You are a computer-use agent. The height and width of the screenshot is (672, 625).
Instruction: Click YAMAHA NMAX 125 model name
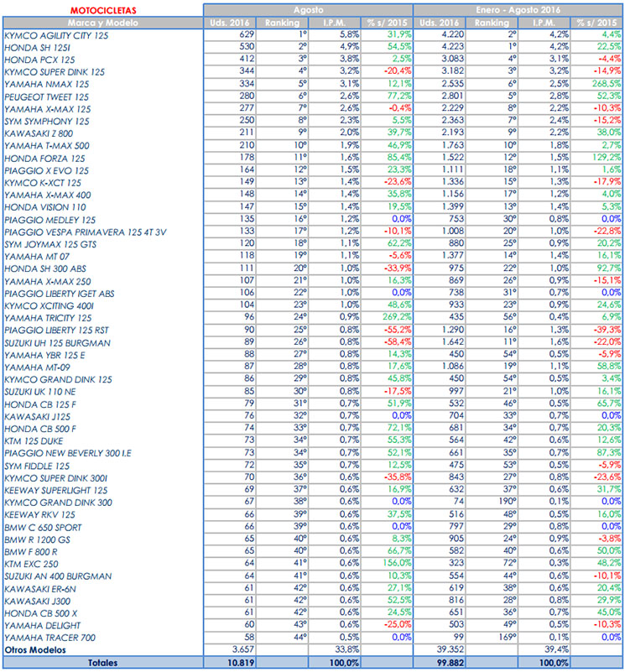[47, 85]
